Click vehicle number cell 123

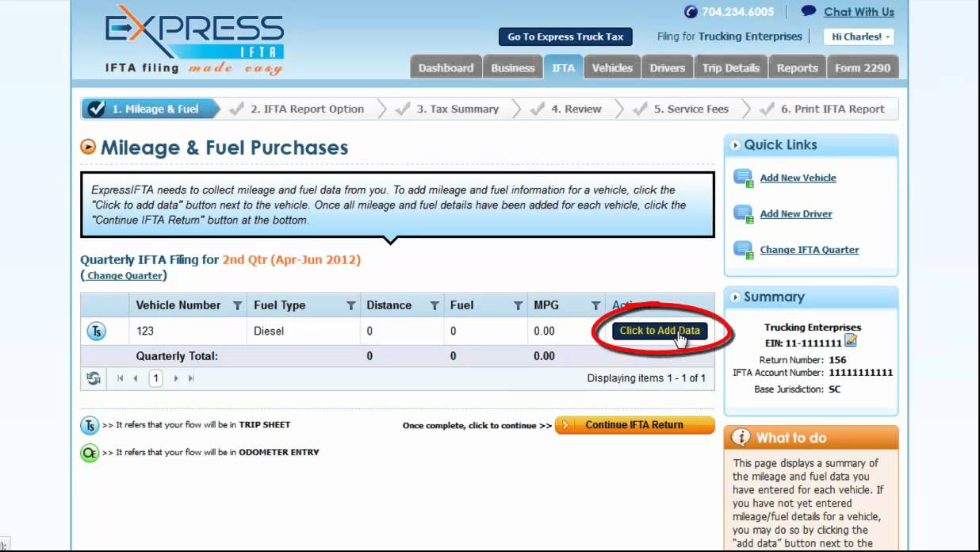[144, 332]
